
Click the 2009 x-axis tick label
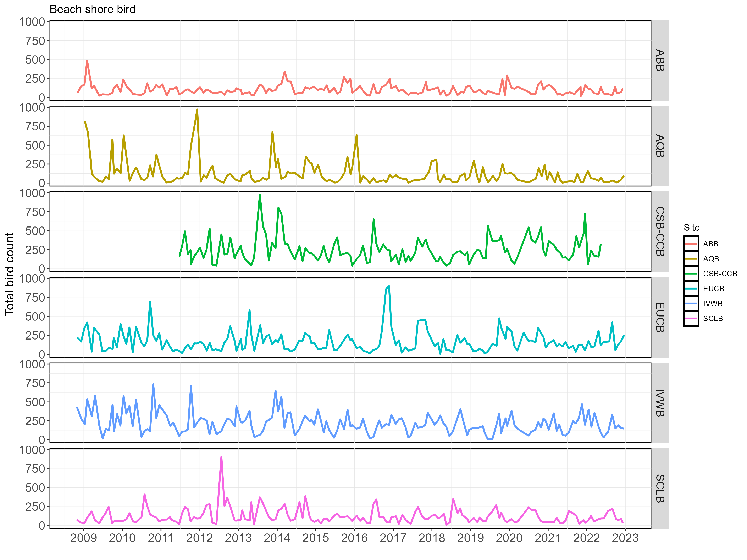83,538
